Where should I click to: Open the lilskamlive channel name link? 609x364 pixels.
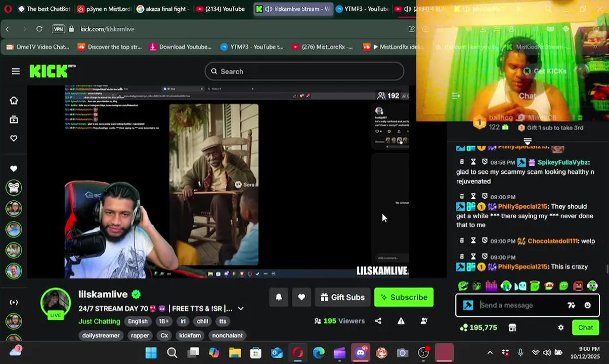coord(103,294)
